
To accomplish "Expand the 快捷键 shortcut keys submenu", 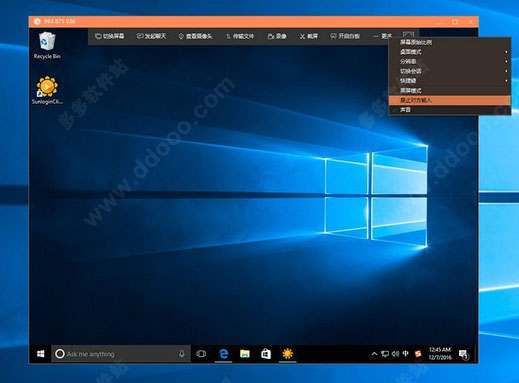I will point(450,81).
